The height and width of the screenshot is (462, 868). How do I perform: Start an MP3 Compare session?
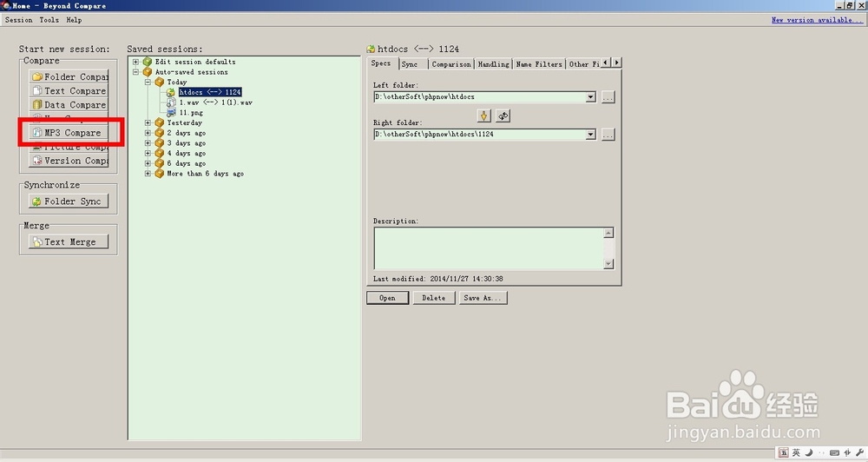[x=69, y=133]
